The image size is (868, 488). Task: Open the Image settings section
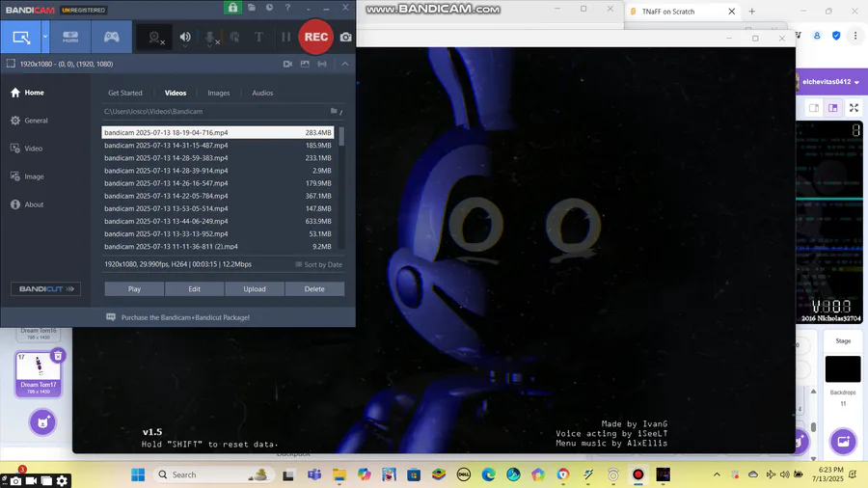pyautogui.click(x=27, y=176)
